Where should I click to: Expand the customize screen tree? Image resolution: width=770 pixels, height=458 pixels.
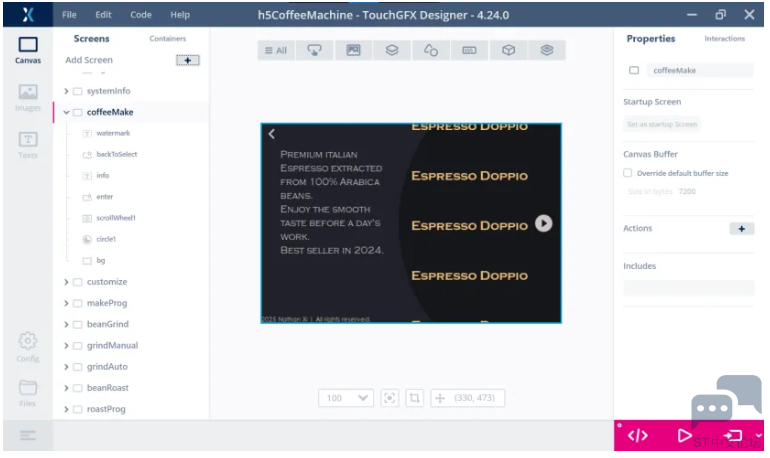66,282
